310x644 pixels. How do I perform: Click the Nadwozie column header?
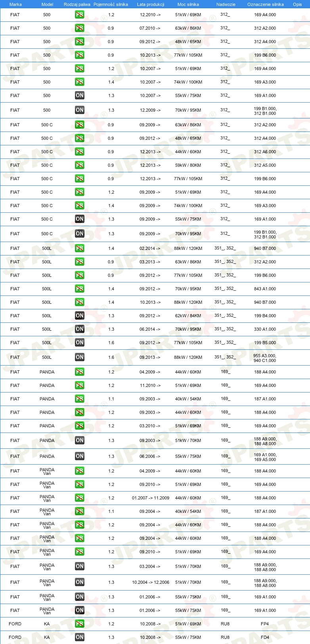pyautogui.click(x=226, y=4)
